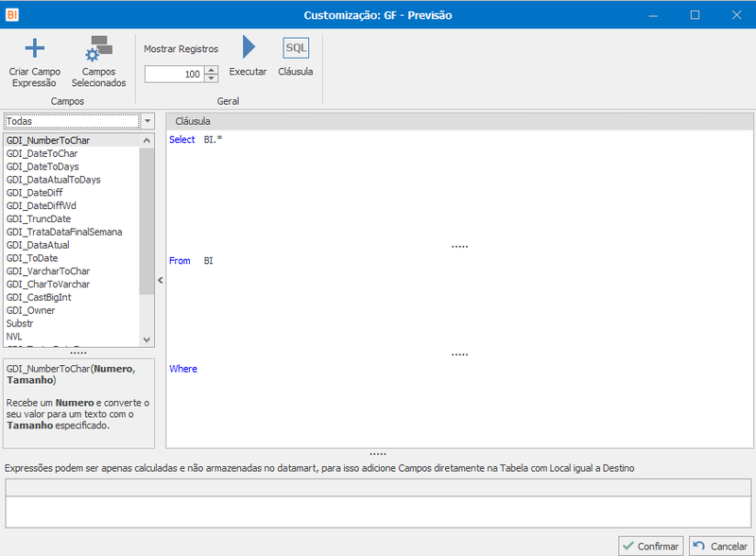Click the Criar Campo Expressão plus icon
The height and width of the screenshot is (556, 756).
pyautogui.click(x=35, y=48)
